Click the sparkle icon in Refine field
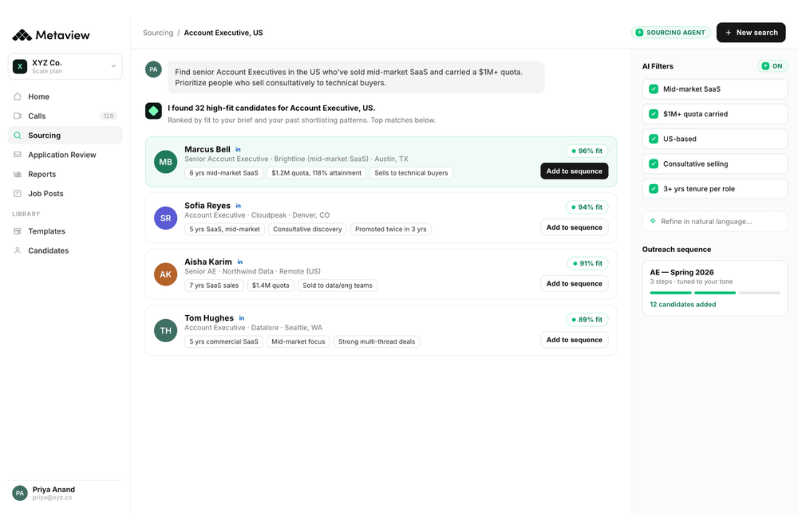This screenshot has height=532, width=798. (653, 221)
